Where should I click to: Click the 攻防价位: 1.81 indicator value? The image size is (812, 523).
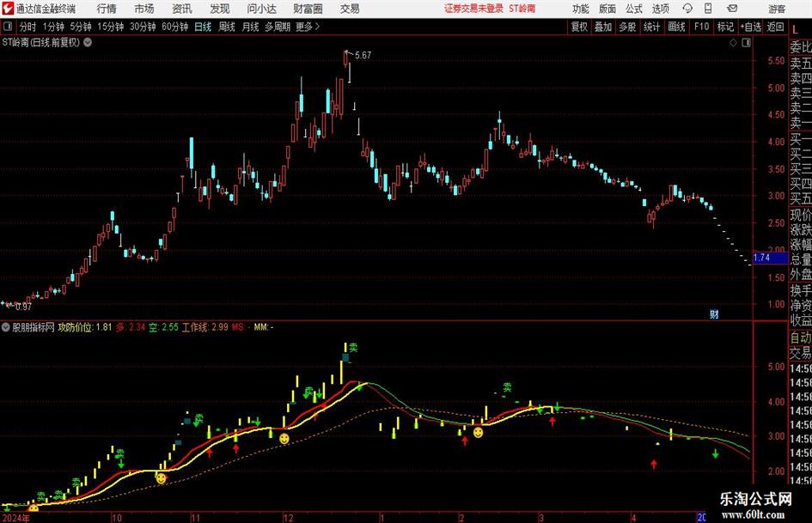coord(85,327)
